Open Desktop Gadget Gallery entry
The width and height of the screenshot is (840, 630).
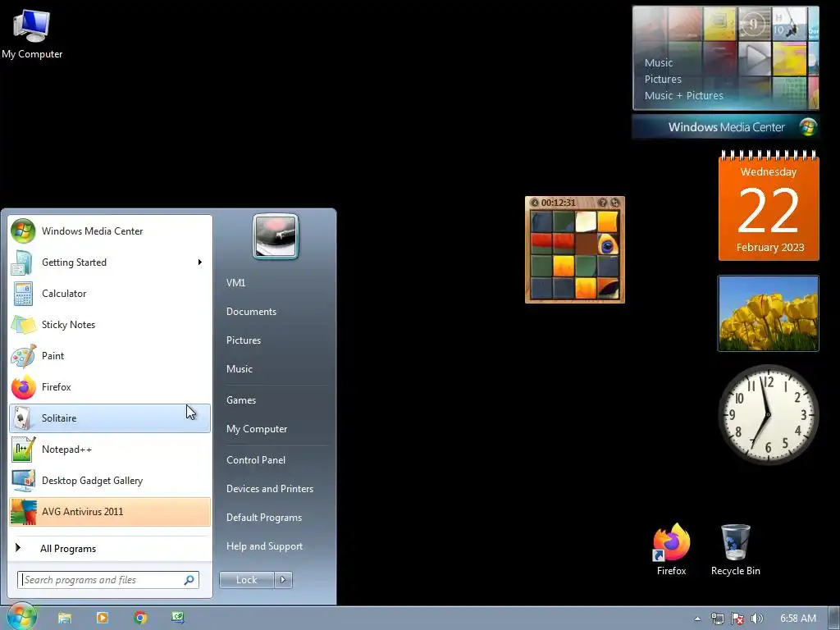pyautogui.click(x=110, y=481)
